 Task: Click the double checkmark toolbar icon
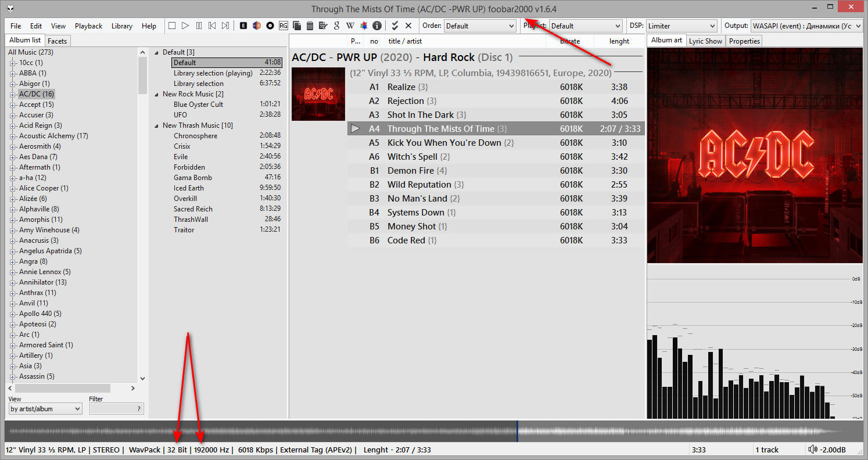(x=395, y=26)
